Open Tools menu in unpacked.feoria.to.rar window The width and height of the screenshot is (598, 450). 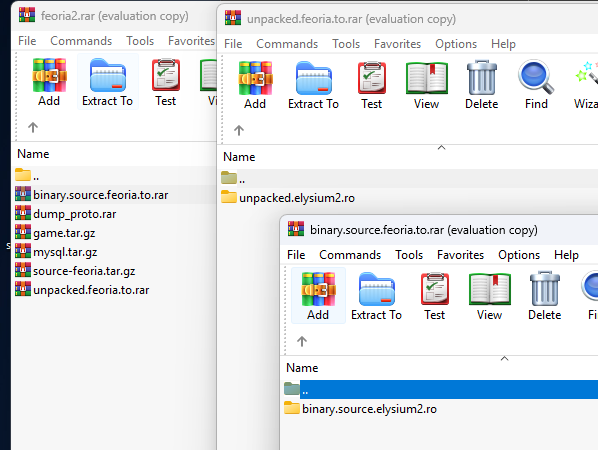tap(346, 44)
